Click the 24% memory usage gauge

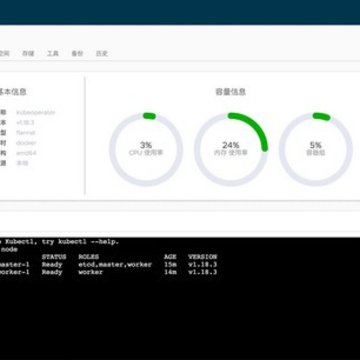pyautogui.click(x=231, y=149)
